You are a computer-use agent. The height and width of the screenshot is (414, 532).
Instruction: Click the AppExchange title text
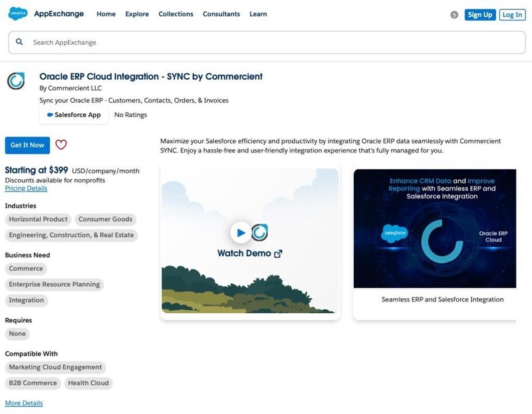(59, 14)
